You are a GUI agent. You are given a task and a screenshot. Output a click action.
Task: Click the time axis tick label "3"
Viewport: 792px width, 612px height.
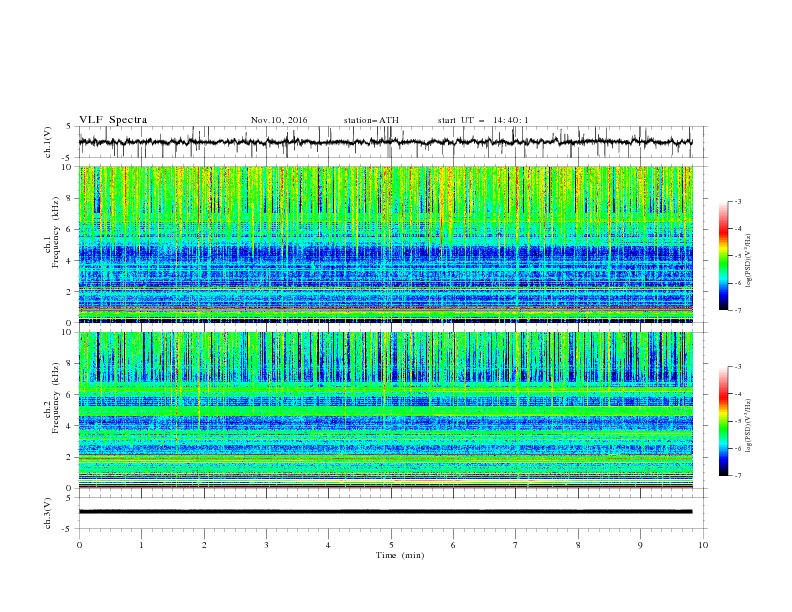267,545
